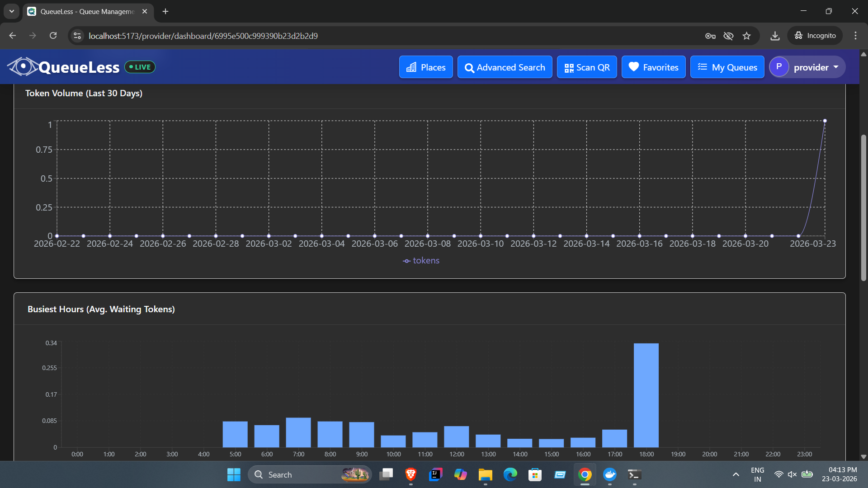Open Favorites list

[x=653, y=67]
